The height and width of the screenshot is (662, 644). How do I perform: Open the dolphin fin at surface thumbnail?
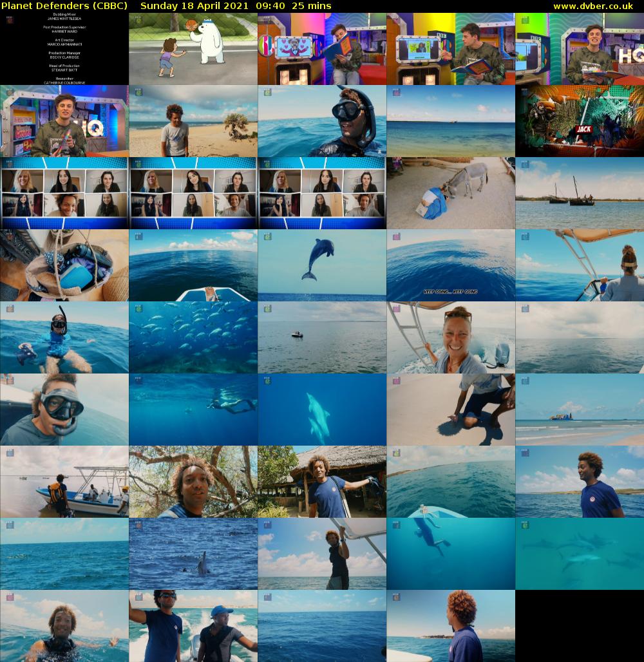(x=193, y=554)
